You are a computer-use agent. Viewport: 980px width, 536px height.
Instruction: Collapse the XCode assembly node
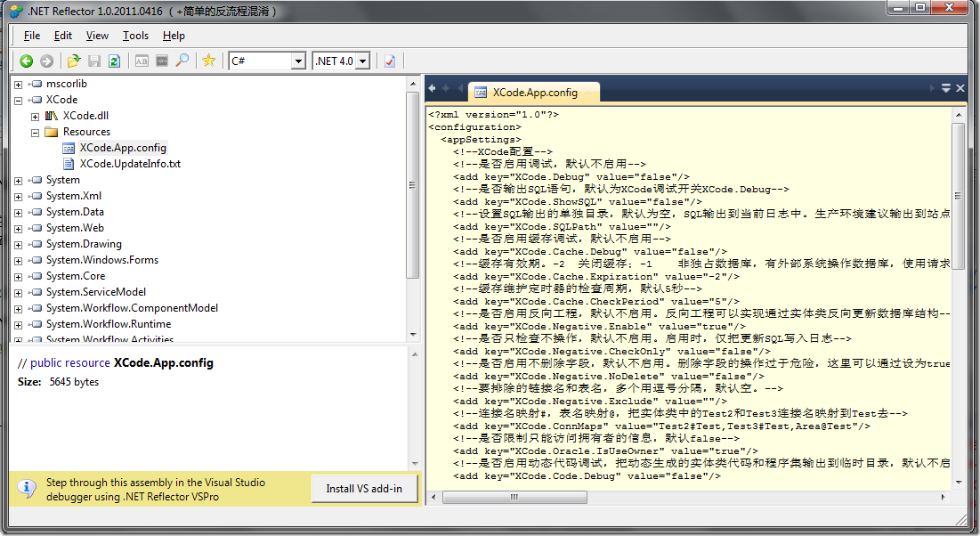[18, 100]
